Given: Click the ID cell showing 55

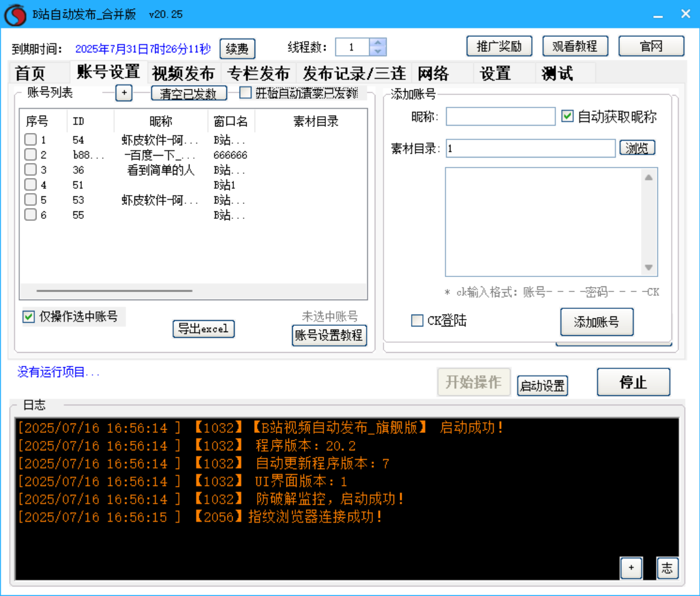Looking at the screenshot, I should (78, 215).
